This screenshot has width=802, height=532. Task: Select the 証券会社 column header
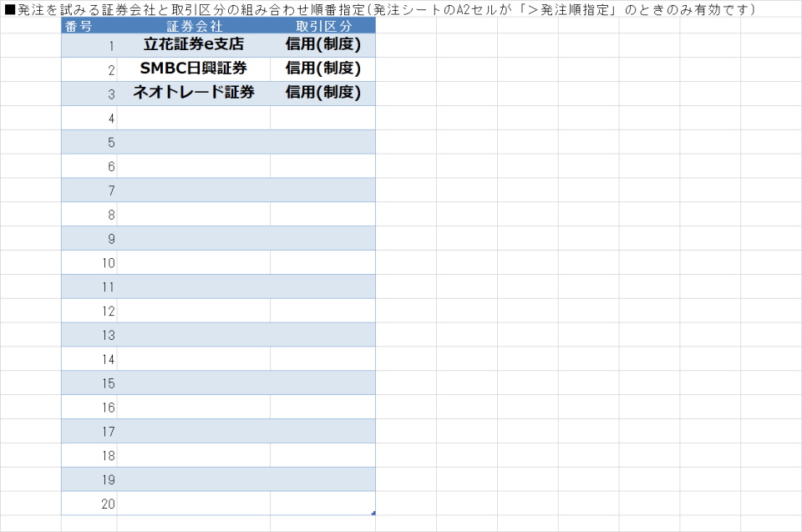194,26
